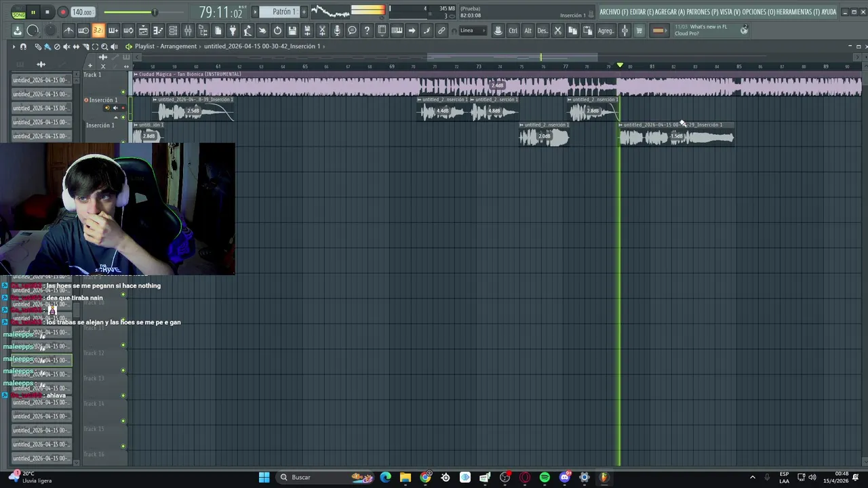
Task: Toggle the 3.2 countdown before recording
Action: (x=98, y=30)
